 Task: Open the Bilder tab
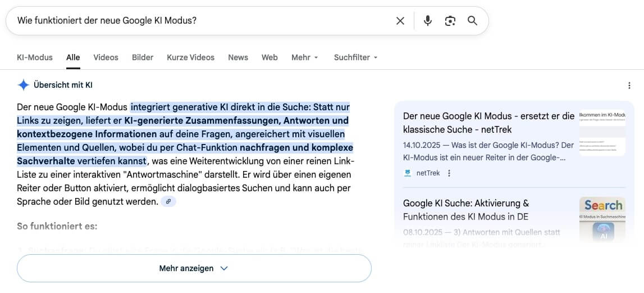143,57
